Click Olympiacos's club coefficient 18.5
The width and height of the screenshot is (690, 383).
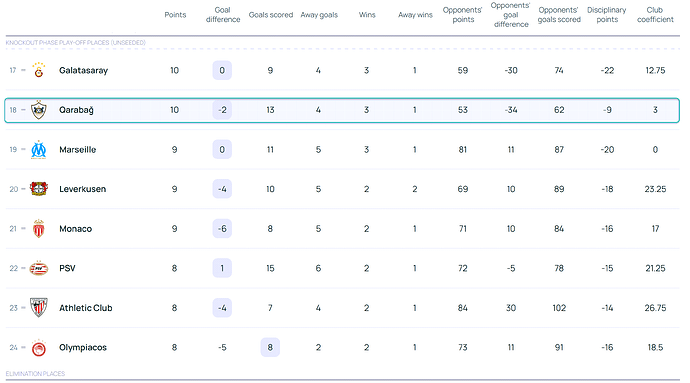(x=655, y=347)
